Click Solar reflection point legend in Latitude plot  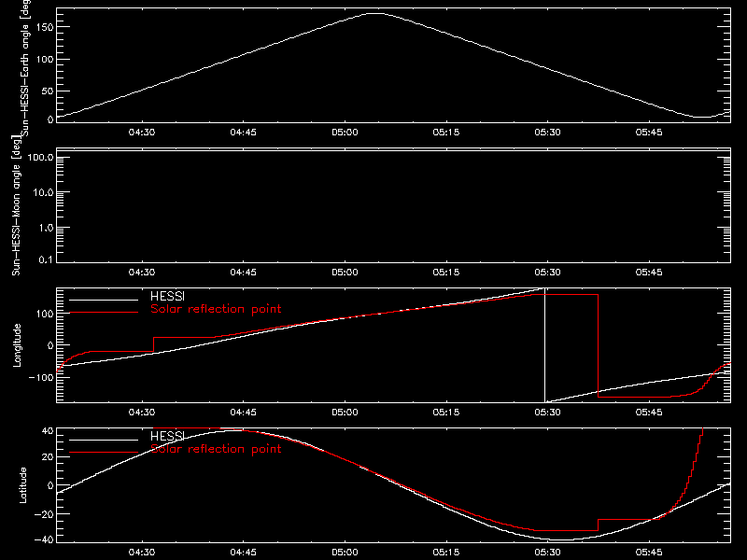click(x=216, y=449)
